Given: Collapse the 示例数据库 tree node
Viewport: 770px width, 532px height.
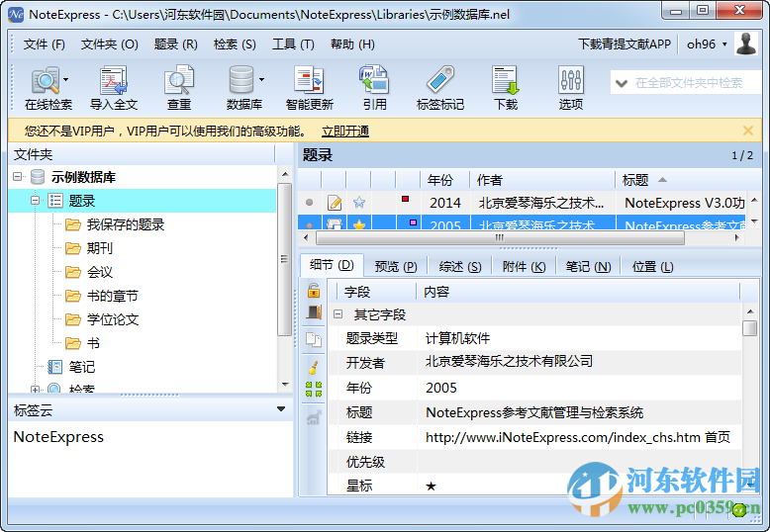Looking at the screenshot, I should click(x=17, y=176).
